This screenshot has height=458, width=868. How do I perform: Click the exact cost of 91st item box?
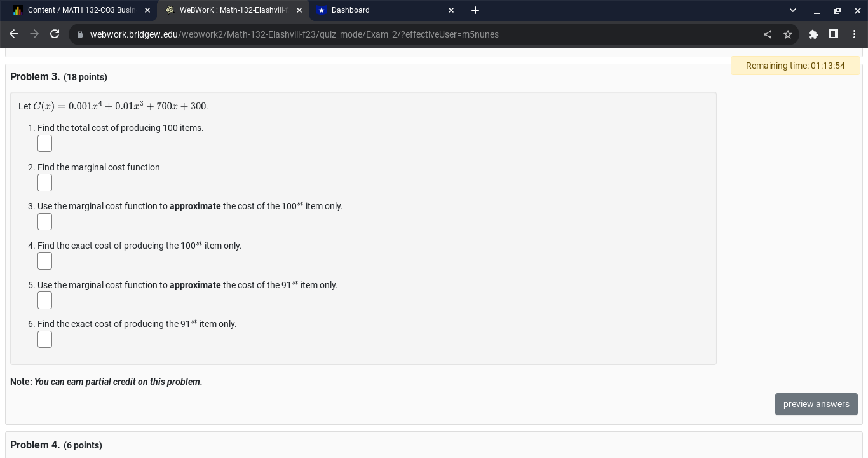(44, 339)
